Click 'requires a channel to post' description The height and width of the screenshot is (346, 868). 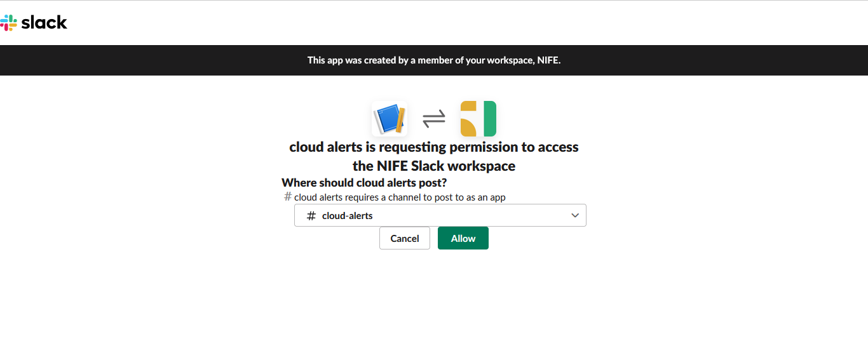point(400,197)
